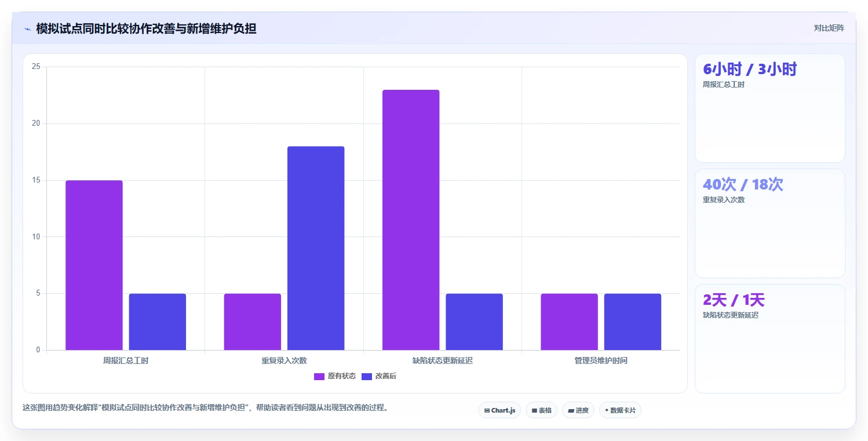Screen dimensions: 868x441
Task: Click the 表格 tag chip
Action: (541, 410)
